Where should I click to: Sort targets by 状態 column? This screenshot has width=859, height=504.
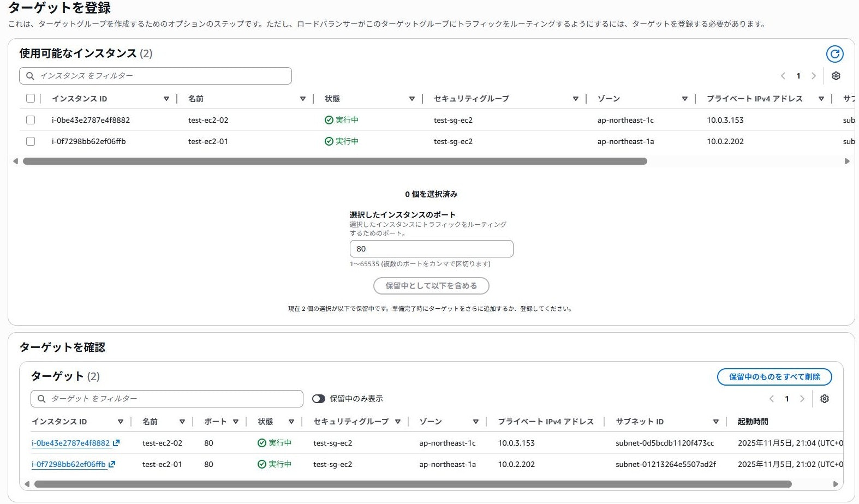point(291,422)
